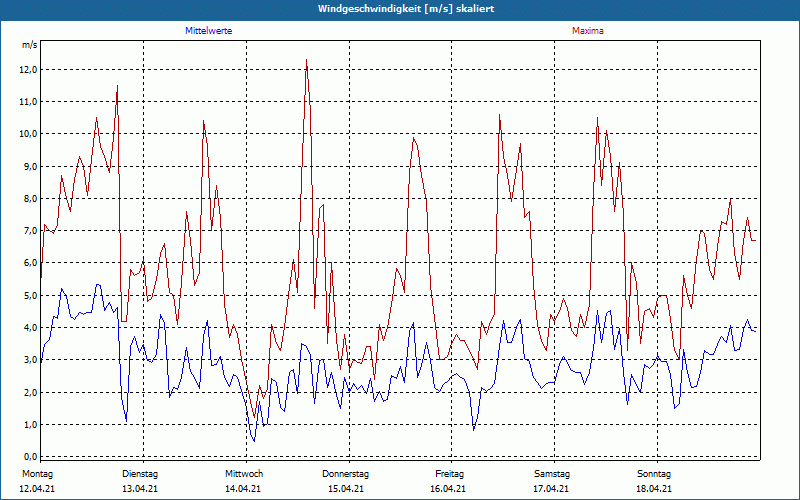Click the 4,0 y-axis value
Image resolution: width=800 pixels, height=500 pixels.
click(x=30, y=328)
